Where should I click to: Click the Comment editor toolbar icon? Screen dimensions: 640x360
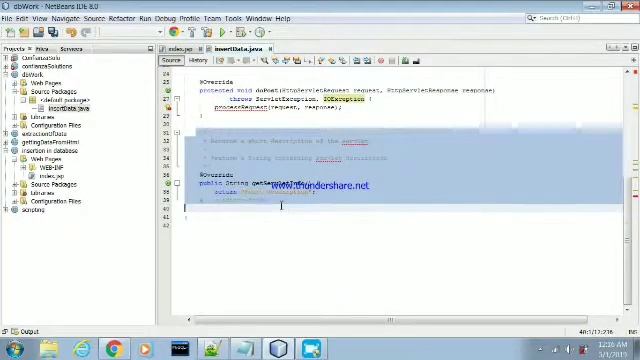[405, 61]
